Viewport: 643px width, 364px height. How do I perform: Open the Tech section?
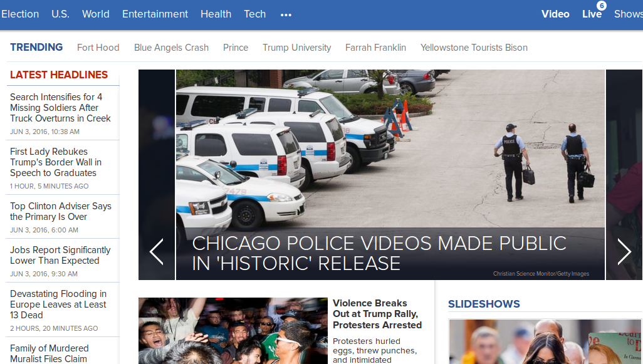click(x=254, y=14)
